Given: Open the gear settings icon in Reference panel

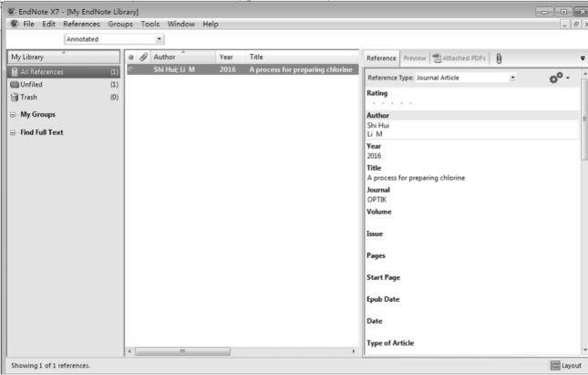Looking at the screenshot, I should point(556,78).
